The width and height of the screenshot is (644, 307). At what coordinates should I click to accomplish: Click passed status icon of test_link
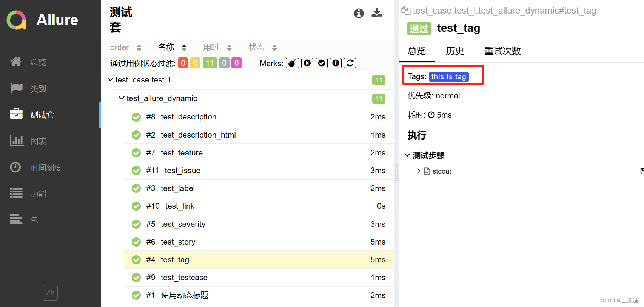point(136,206)
